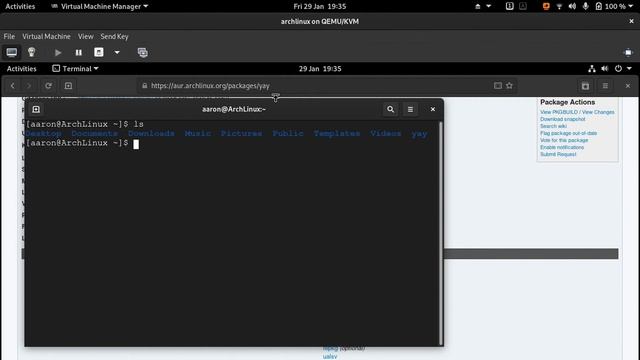Click Templates in ls output
The height and width of the screenshot is (360, 640).
[337, 133]
